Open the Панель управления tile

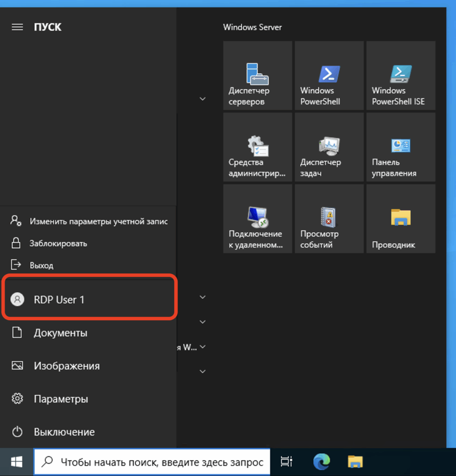[401, 147]
